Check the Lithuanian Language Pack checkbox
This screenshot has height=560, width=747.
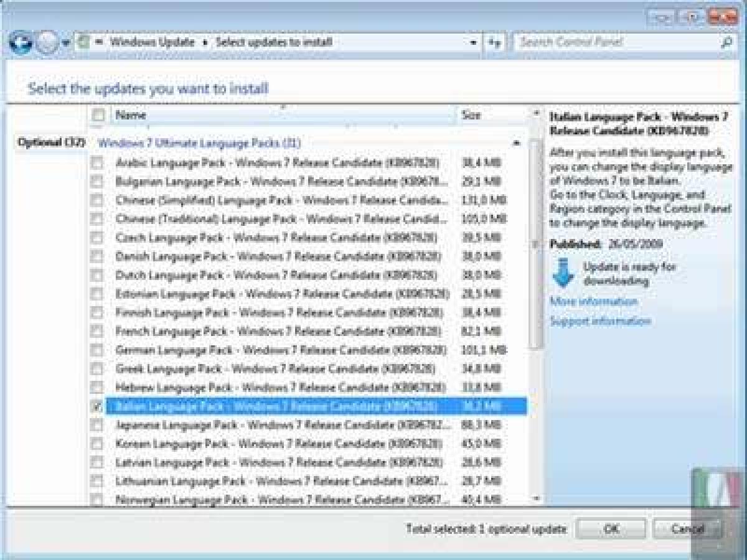[x=96, y=482]
